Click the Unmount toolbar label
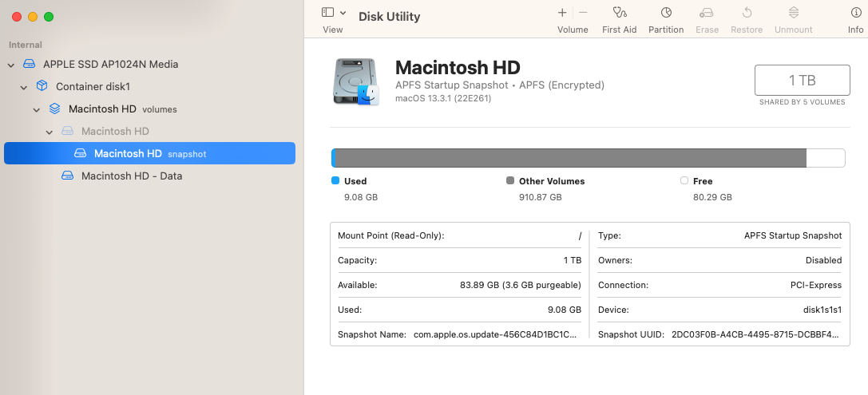 793,30
